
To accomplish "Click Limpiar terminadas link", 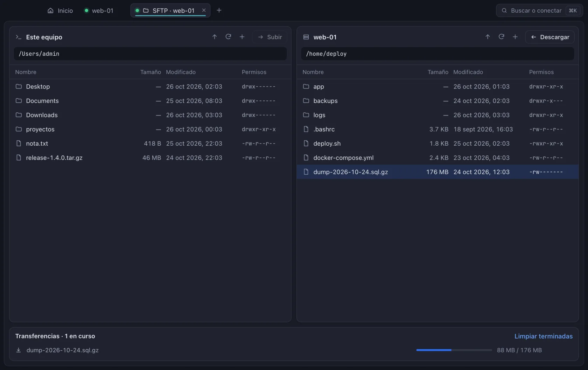I will click(543, 336).
